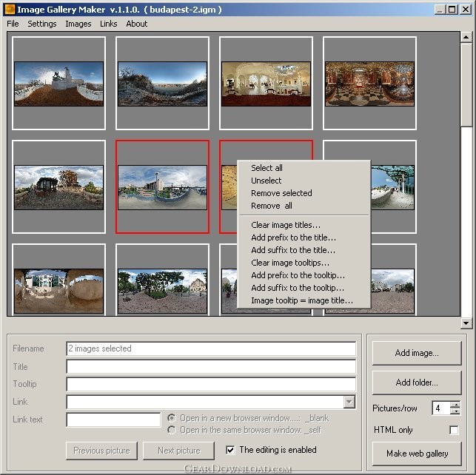Select Open in the same browser window radio
Viewport: 476px width, 475px height.
172,430
